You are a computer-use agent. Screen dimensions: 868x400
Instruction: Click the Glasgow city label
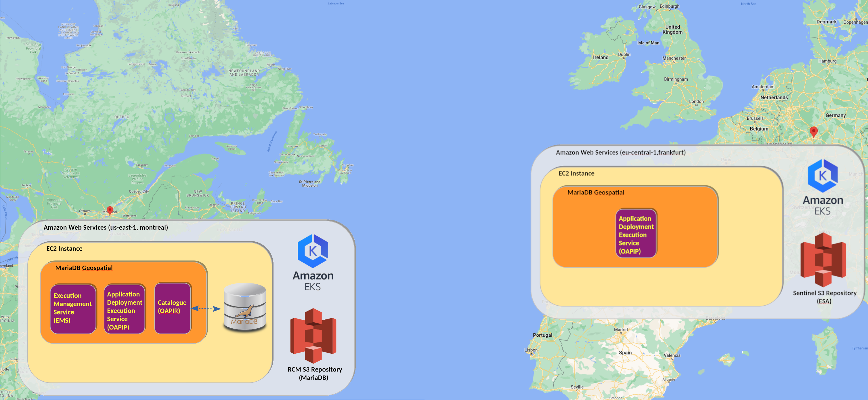tap(647, 7)
